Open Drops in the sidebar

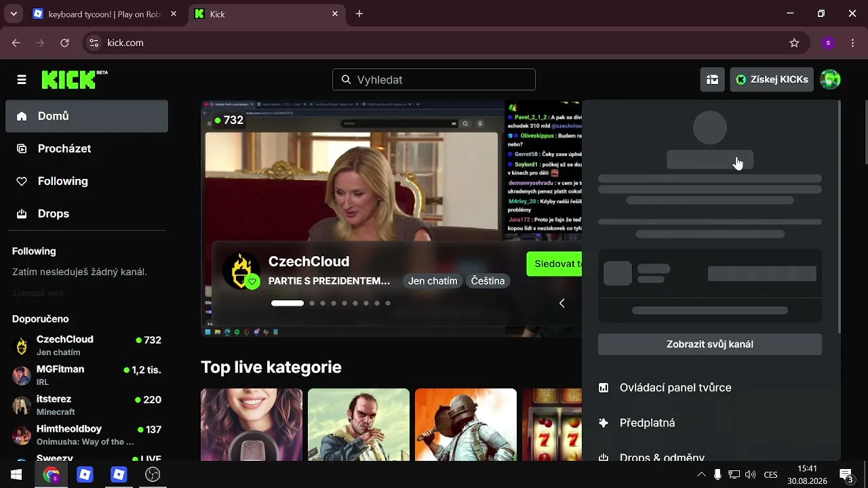pyautogui.click(x=87, y=213)
